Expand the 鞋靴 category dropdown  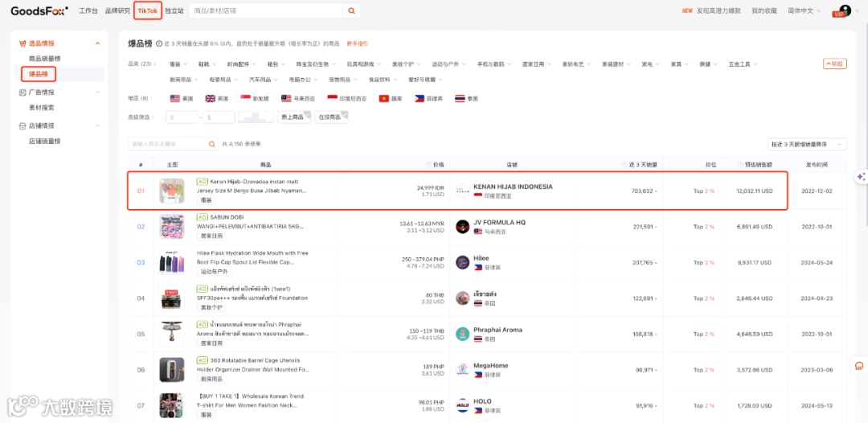point(207,64)
